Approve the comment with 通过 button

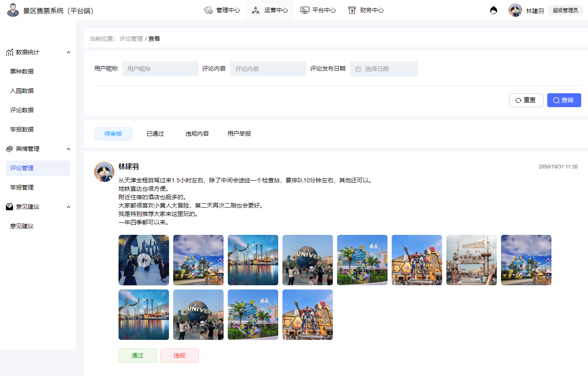coord(137,355)
